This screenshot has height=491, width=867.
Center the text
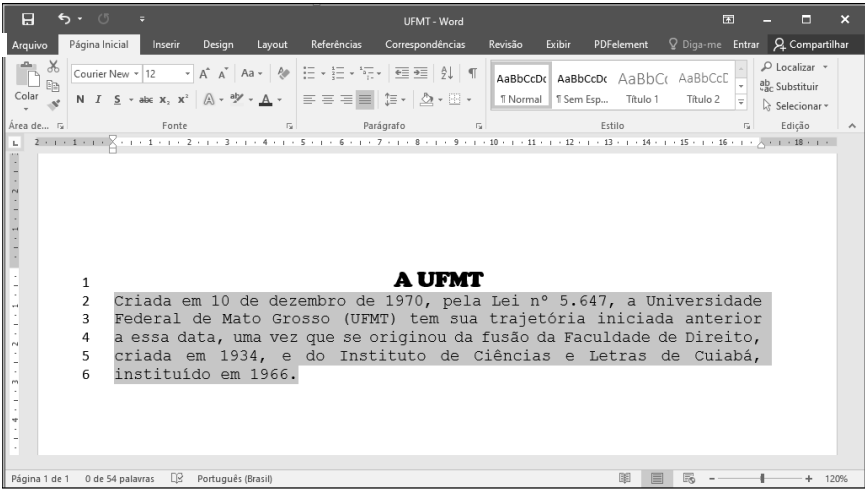tap(328, 100)
